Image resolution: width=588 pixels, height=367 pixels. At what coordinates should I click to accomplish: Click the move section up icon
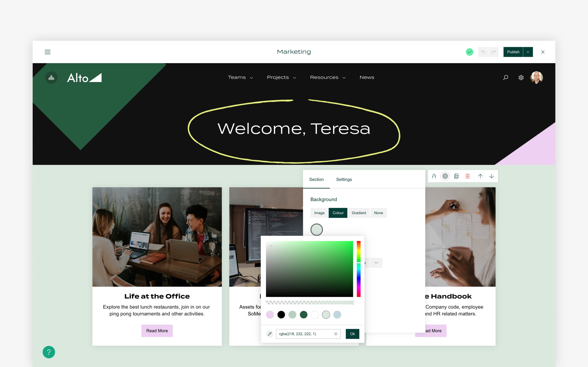point(480,176)
